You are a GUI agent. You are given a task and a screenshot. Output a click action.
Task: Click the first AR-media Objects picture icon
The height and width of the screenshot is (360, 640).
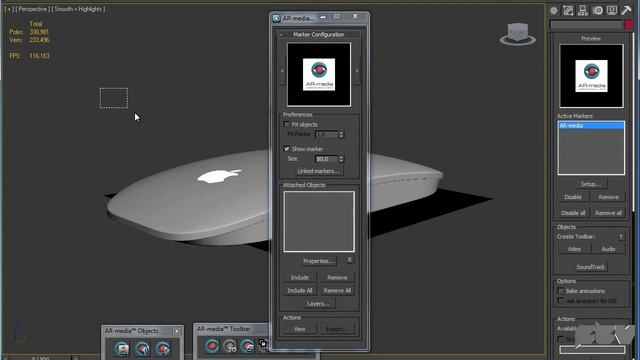(122, 349)
